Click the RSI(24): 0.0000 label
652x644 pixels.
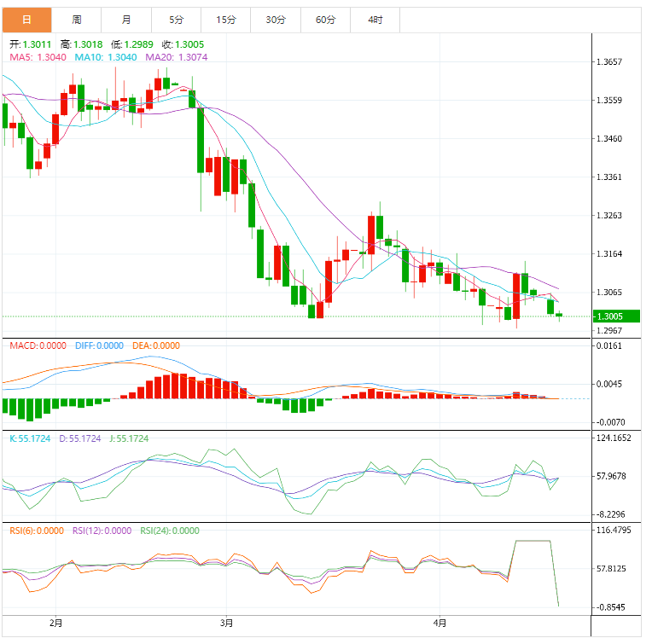point(170,531)
